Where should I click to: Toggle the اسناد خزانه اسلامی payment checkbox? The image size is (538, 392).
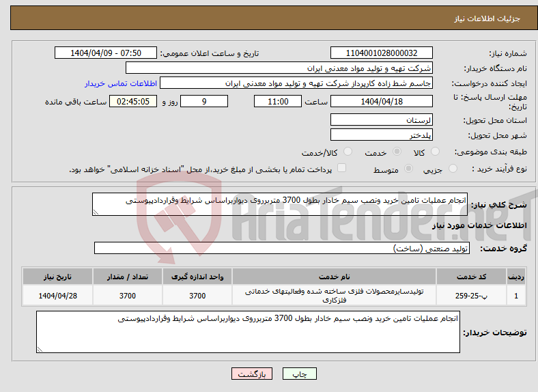341,168
